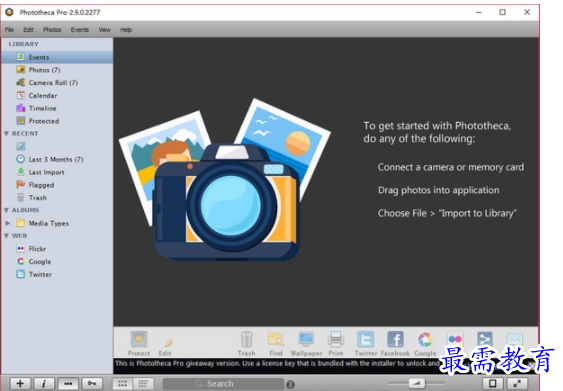Switch to grid thumbnail view
The height and width of the screenshot is (391, 563).
[122, 384]
